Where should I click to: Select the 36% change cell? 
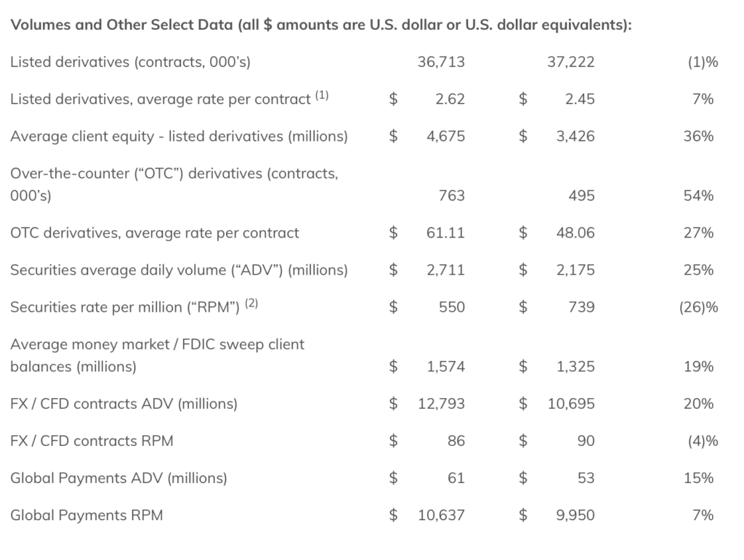[x=698, y=136]
